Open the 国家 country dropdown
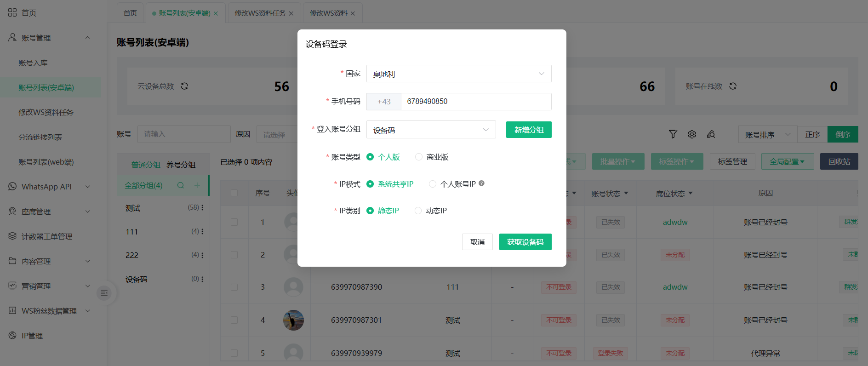 coord(458,74)
